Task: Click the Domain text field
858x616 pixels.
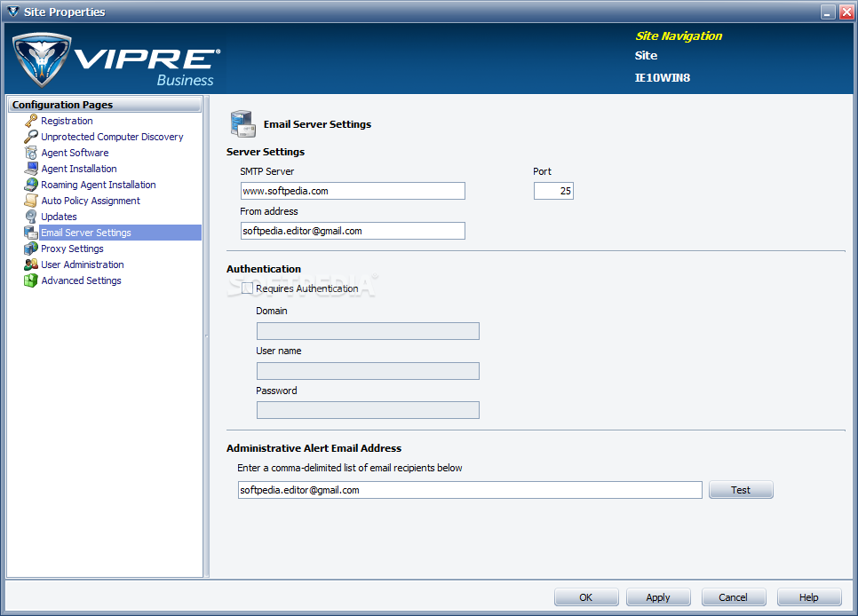Action: [x=368, y=331]
